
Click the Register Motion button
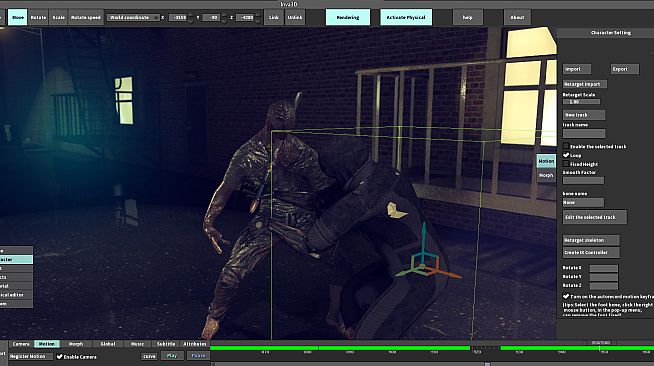pyautogui.click(x=30, y=357)
